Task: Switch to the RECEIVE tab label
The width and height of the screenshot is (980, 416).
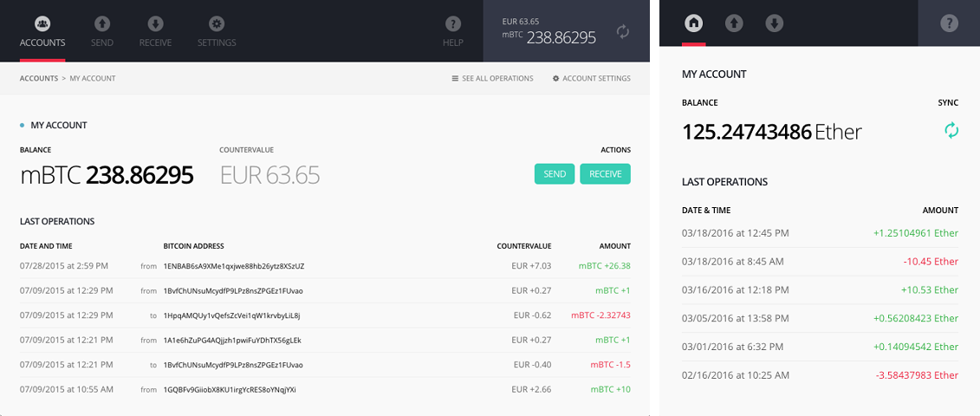Action: point(156,43)
